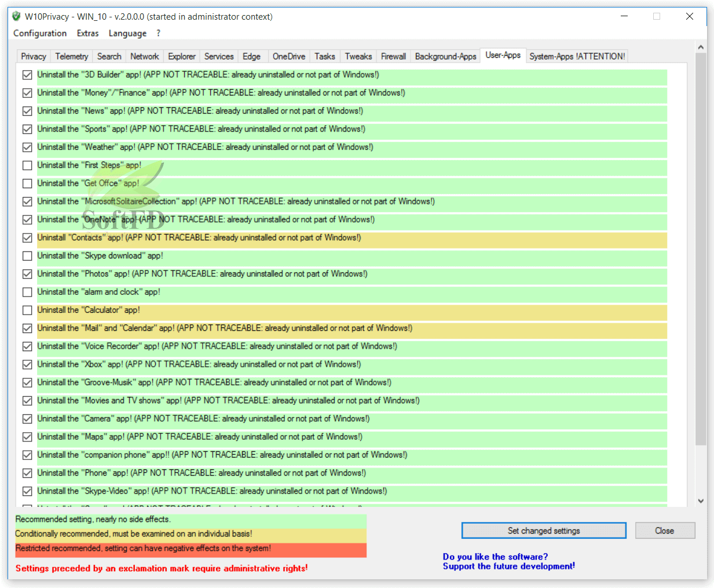
Task: Click the W10Privacy shield icon in title bar
Action: [16, 16]
